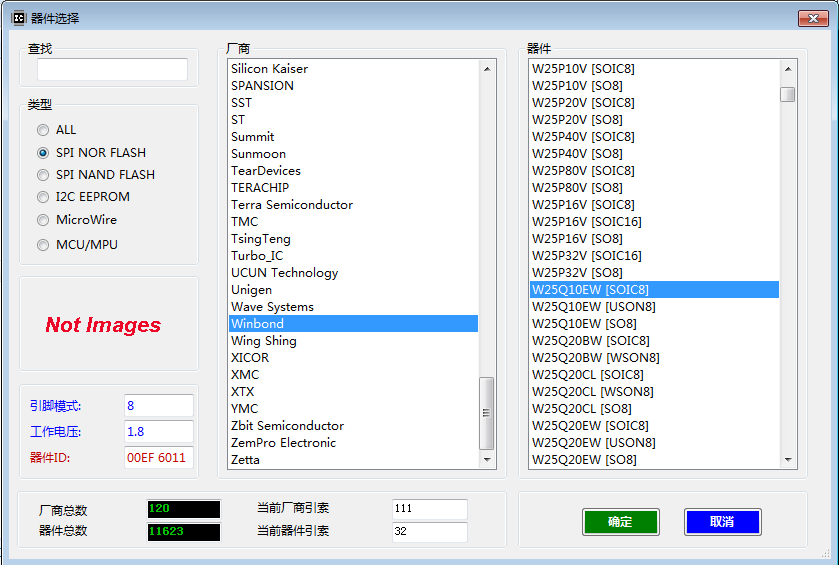839x565 pixels.
Task: Select vendor Summit
Action: (353, 137)
